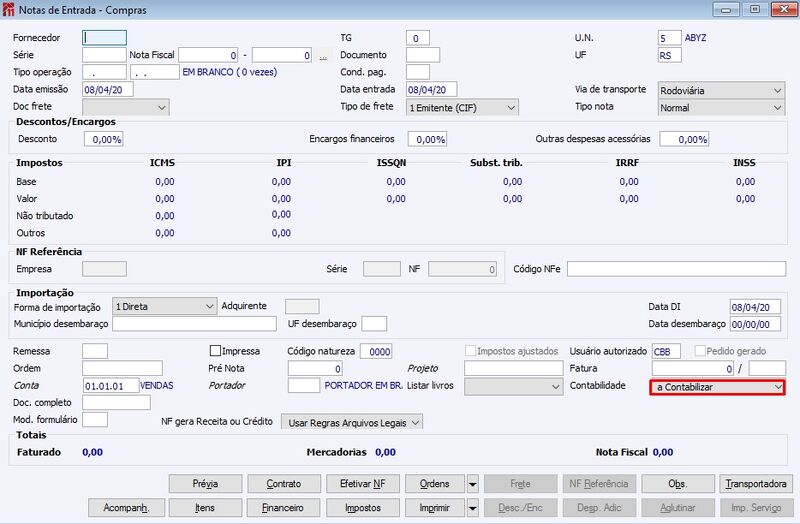The width and height of the screenshot is (800, 524).
Task: Focus the Fornecedor input field
Action: point(104,38)
